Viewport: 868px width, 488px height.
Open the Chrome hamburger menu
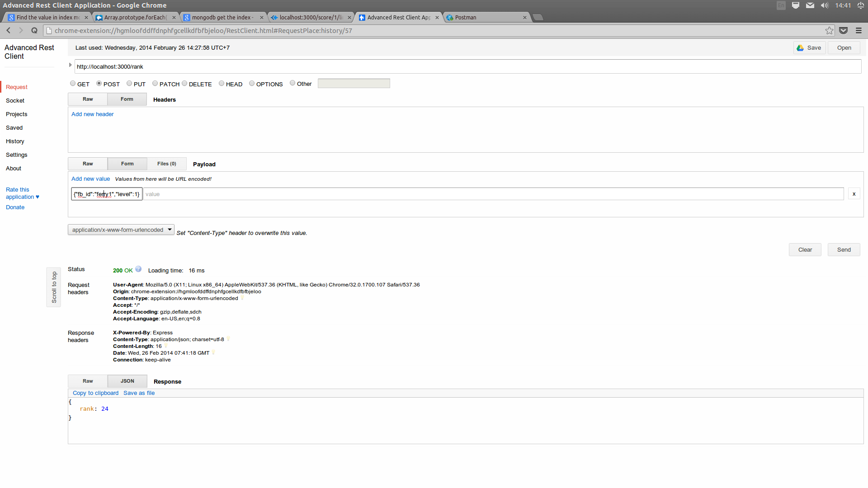(x=859, y=30)
